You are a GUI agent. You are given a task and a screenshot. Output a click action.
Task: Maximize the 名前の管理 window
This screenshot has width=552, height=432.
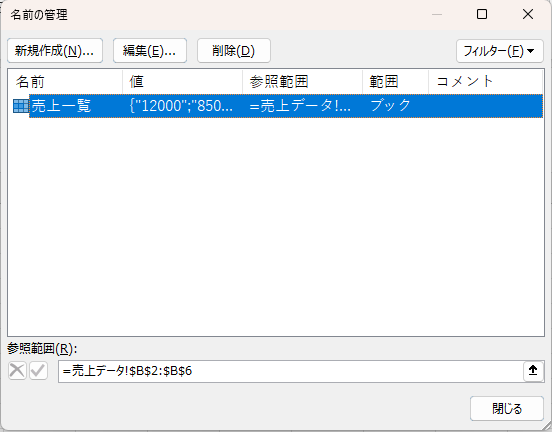pos(482,14)
